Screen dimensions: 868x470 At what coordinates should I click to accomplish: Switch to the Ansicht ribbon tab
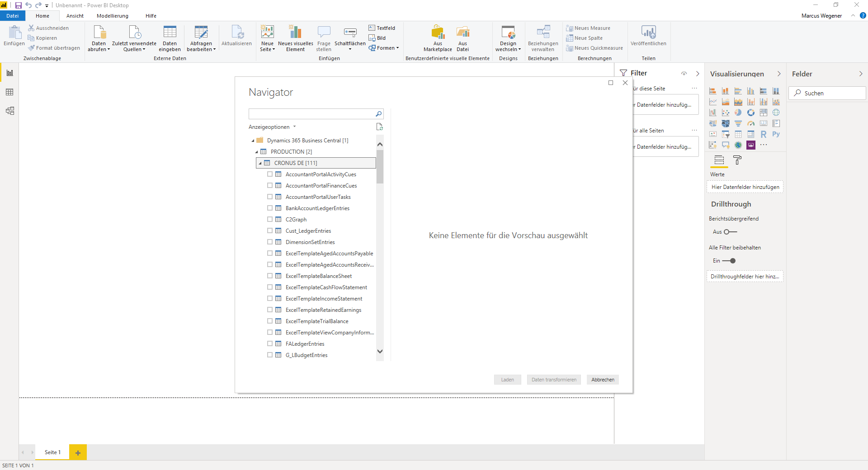(x=75, y=16)
